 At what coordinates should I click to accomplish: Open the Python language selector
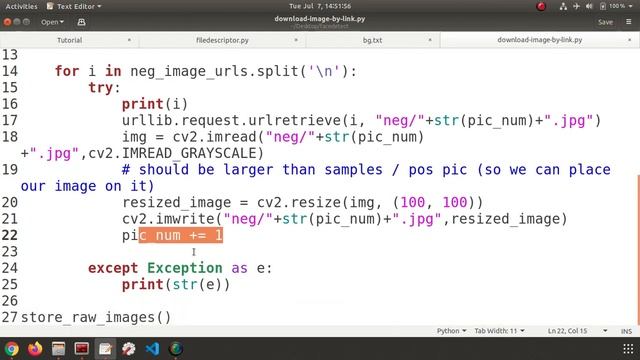click(451, 331)
